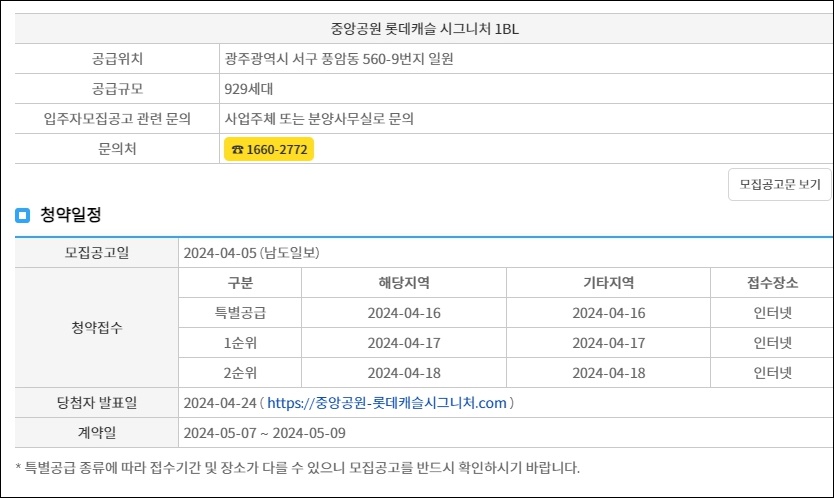Image resolution: width=834 pixels, height=498 pixels.
Task: Click the 계약일 row label
Action: click(x=97, y=433)
